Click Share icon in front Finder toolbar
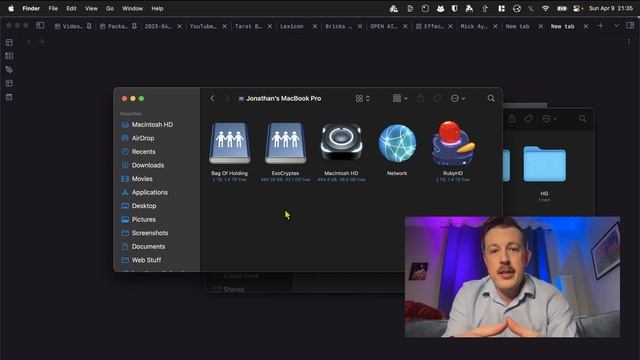The image size is (640, 360). click(x=420, y=98)
